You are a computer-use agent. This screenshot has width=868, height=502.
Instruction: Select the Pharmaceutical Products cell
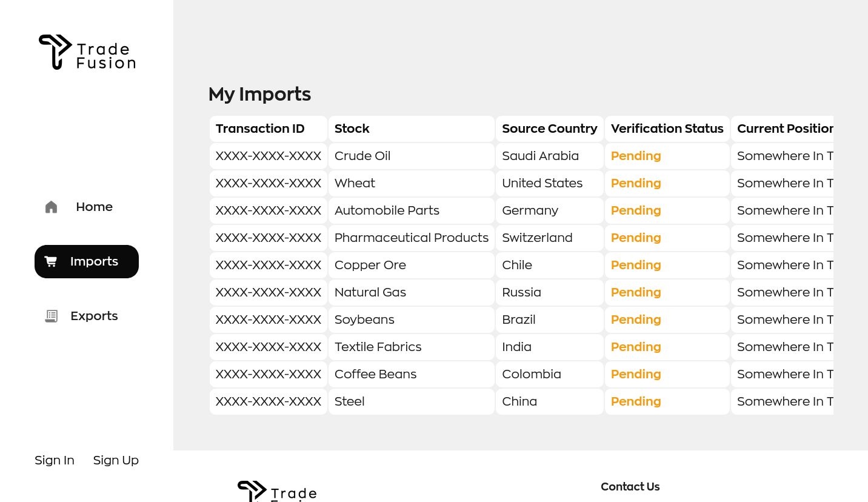(x=412, y=238)
